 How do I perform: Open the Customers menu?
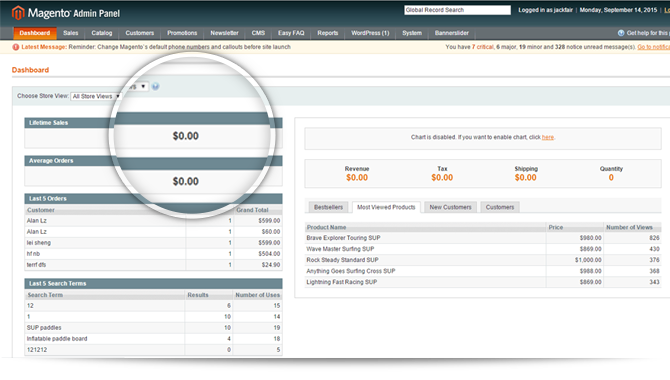140,33
